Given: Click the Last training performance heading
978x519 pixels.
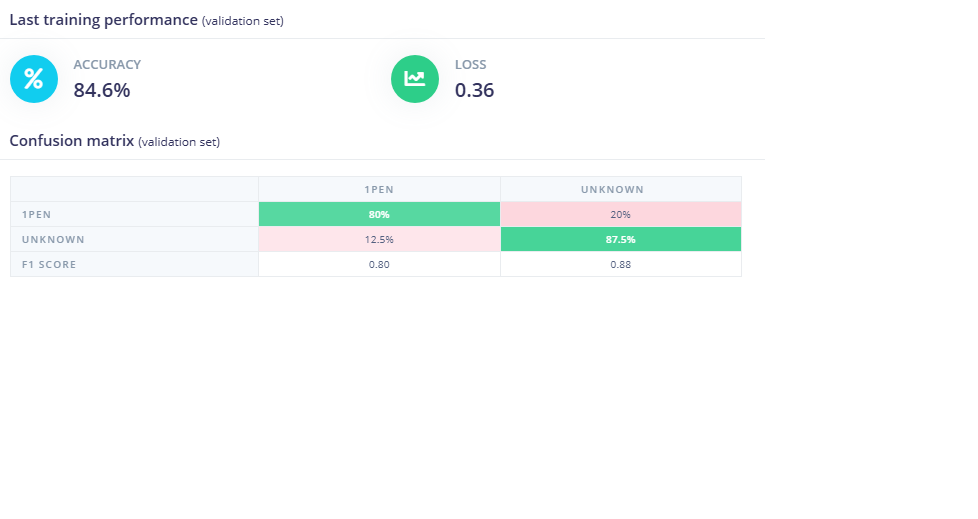Looking at the screenshot, I should [103, 19].
